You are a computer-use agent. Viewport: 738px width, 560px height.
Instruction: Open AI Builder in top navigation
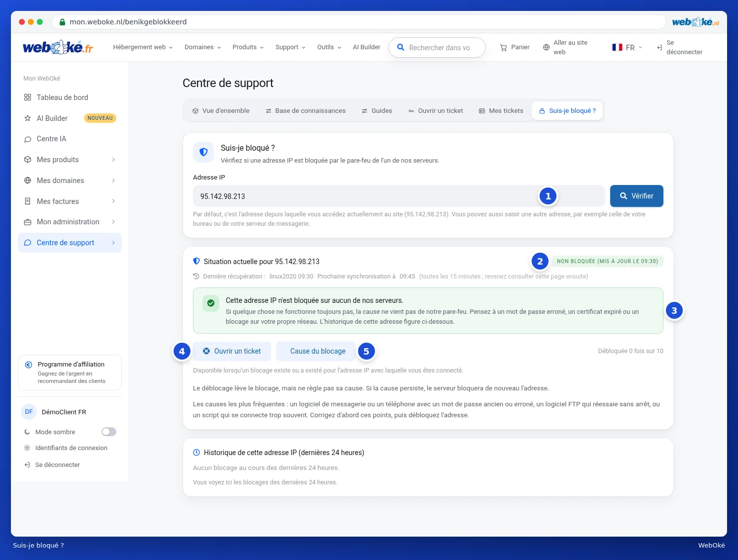[367, 47]
